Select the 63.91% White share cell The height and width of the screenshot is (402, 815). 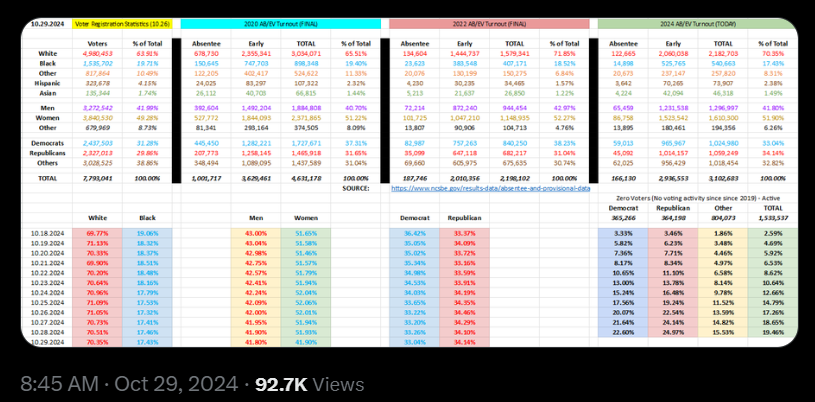pos(146,54)
